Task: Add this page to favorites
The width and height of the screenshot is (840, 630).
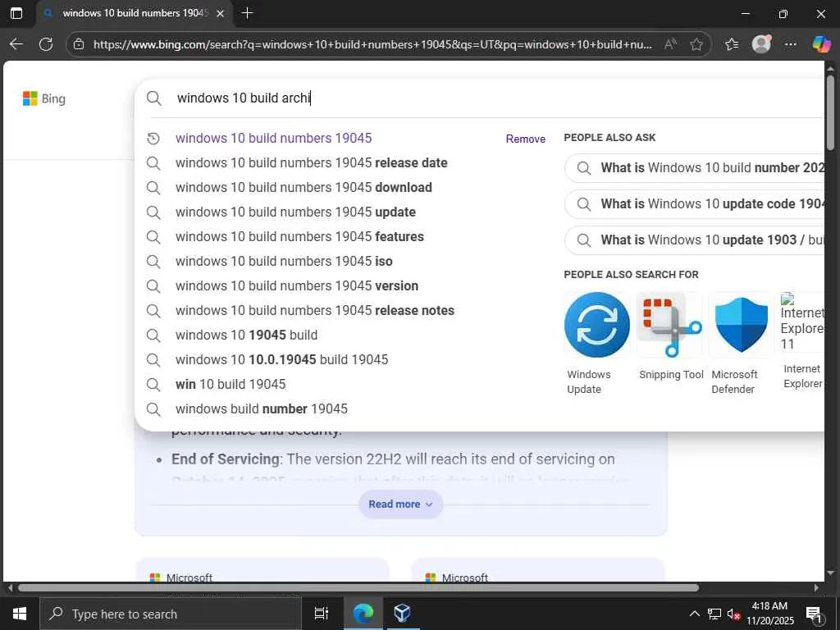Action: click(696, 44)
